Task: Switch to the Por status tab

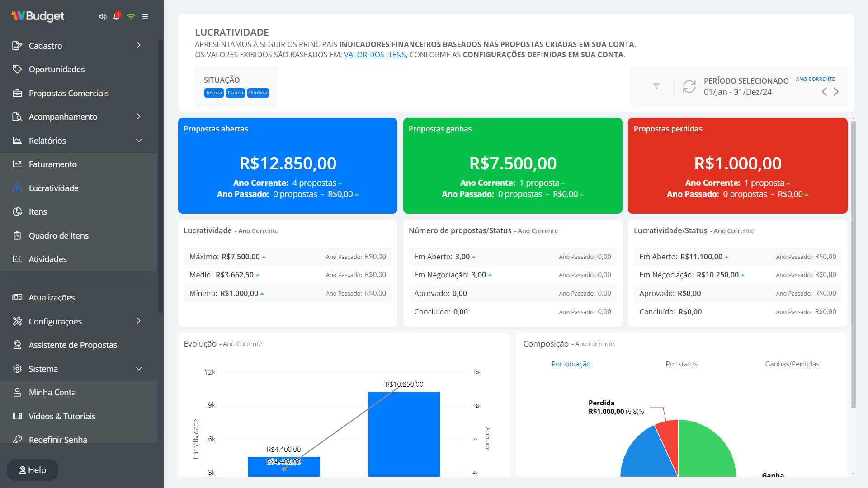Action: 681,364
